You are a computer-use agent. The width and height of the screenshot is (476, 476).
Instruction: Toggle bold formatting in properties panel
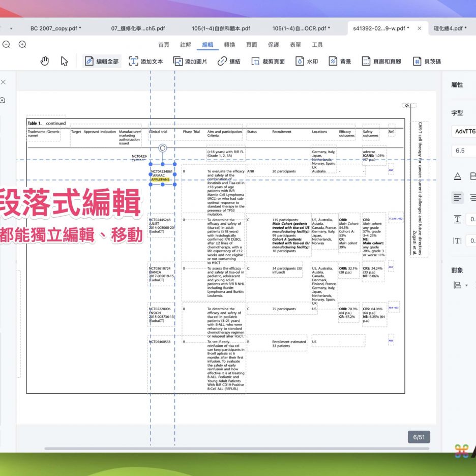472,176
